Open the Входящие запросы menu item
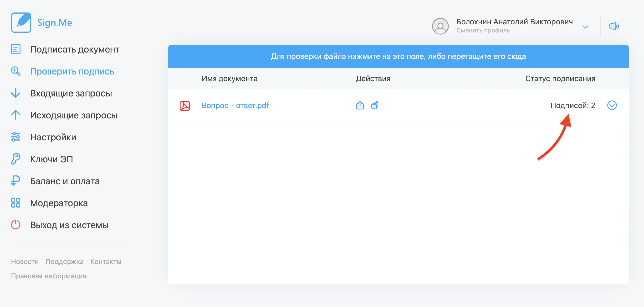The height and width of the screenshot is (307, 644). 71,93
